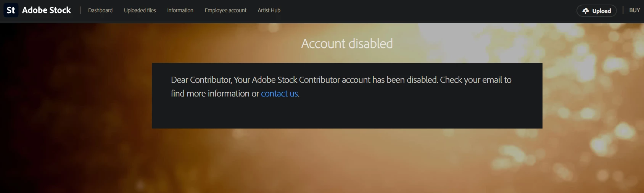Visit the Artist Hub page
The width and height of the screenshot is (644, 193).
[x=269, y=10]
